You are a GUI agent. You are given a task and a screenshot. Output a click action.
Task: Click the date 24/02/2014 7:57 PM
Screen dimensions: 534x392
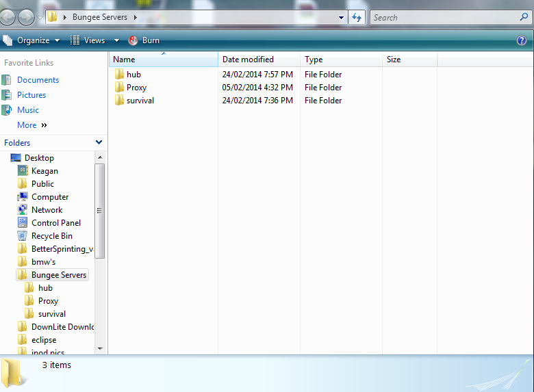[257, 75]
